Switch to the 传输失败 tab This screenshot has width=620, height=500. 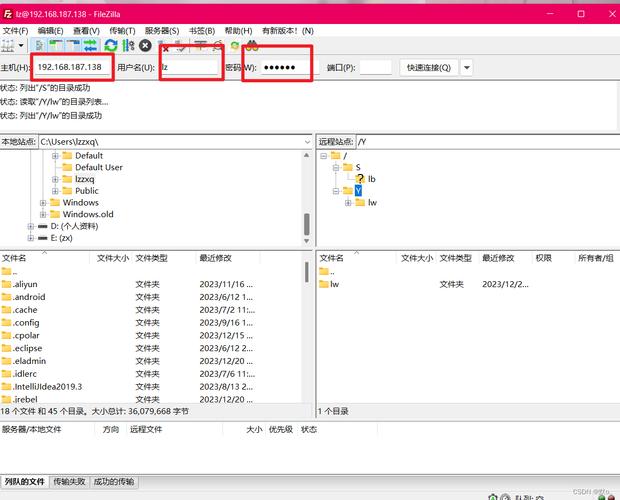(x=69, y=481)
